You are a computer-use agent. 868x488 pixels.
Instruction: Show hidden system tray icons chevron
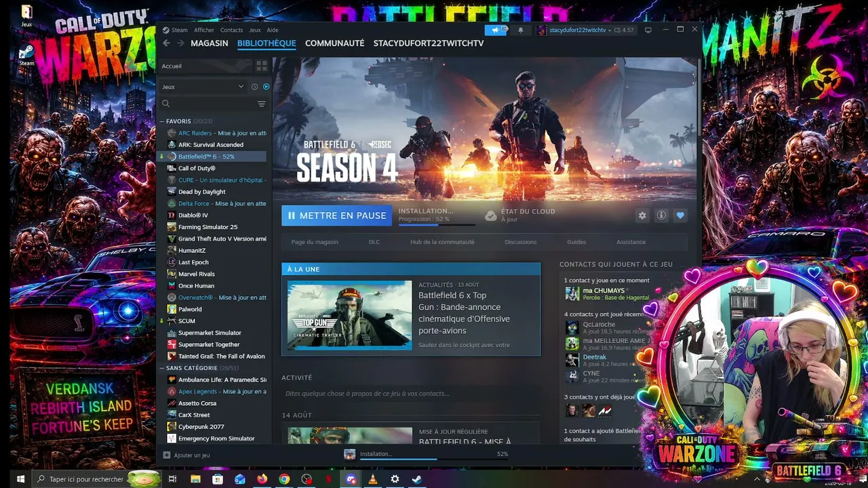click(x=757, y=479)
